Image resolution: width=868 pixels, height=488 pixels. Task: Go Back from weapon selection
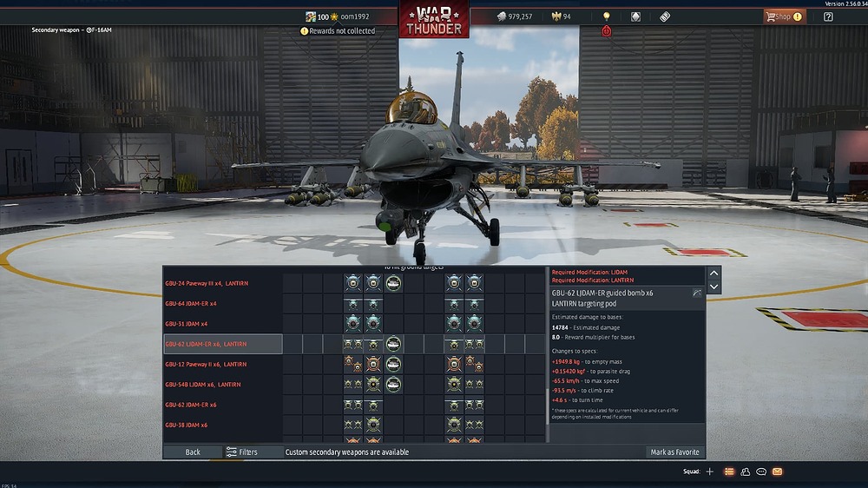point(193,452)
